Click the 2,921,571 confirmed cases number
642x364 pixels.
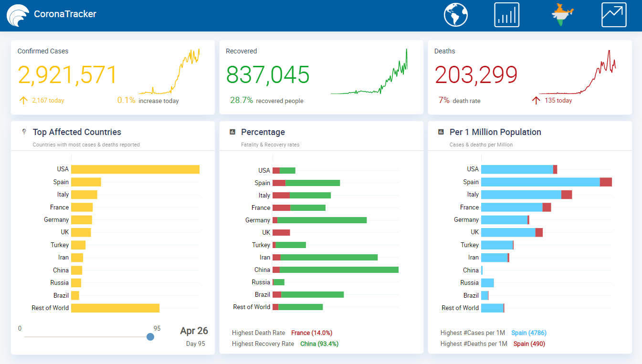(67, 75)
